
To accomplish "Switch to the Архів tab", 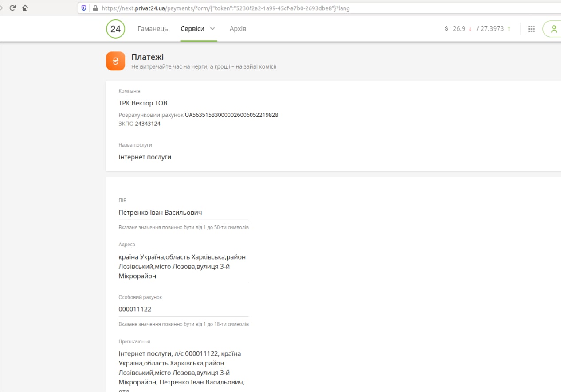I will (238, 29).
